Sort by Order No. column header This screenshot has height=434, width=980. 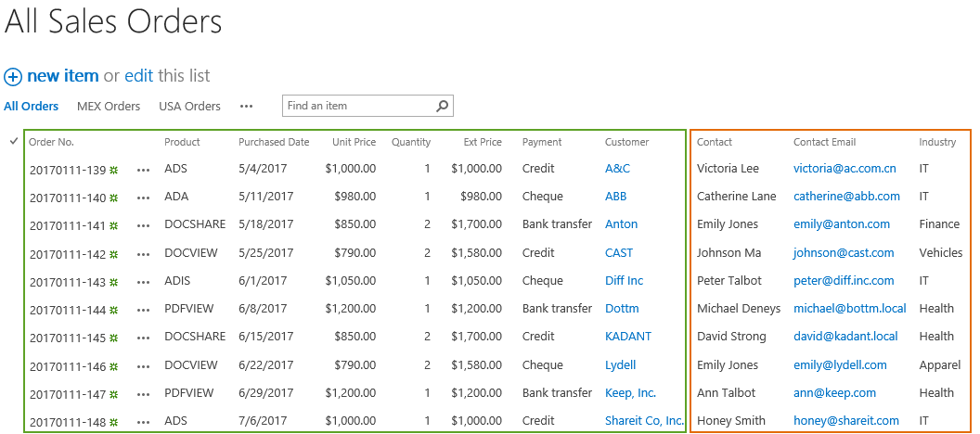click(51, 143)
